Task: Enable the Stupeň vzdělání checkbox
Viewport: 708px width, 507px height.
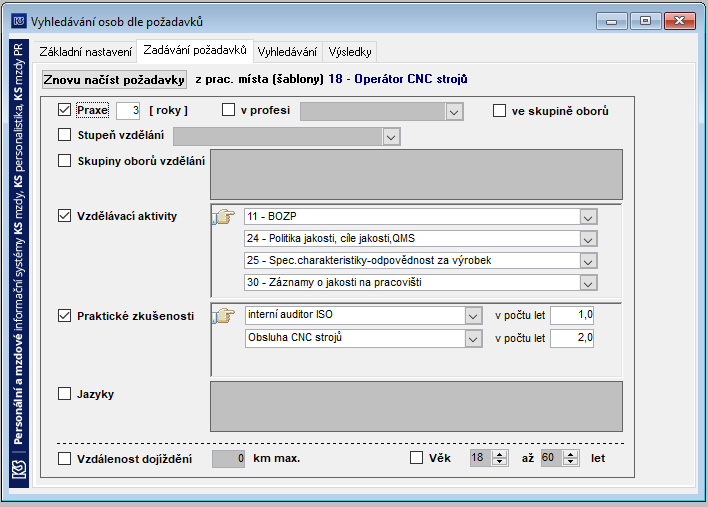Action: [65, 135]
